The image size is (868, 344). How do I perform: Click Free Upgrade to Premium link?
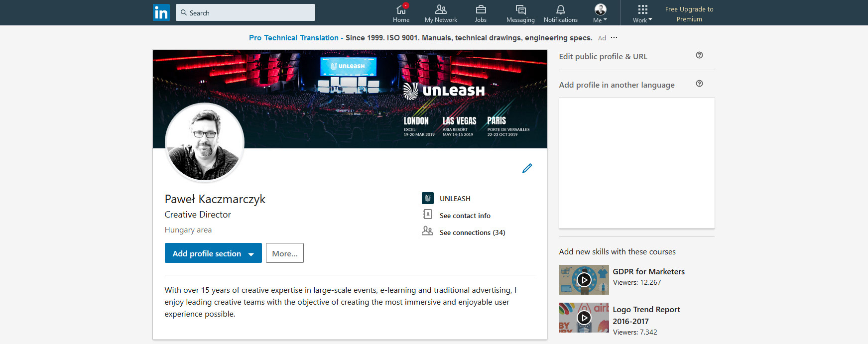point(689,14)
